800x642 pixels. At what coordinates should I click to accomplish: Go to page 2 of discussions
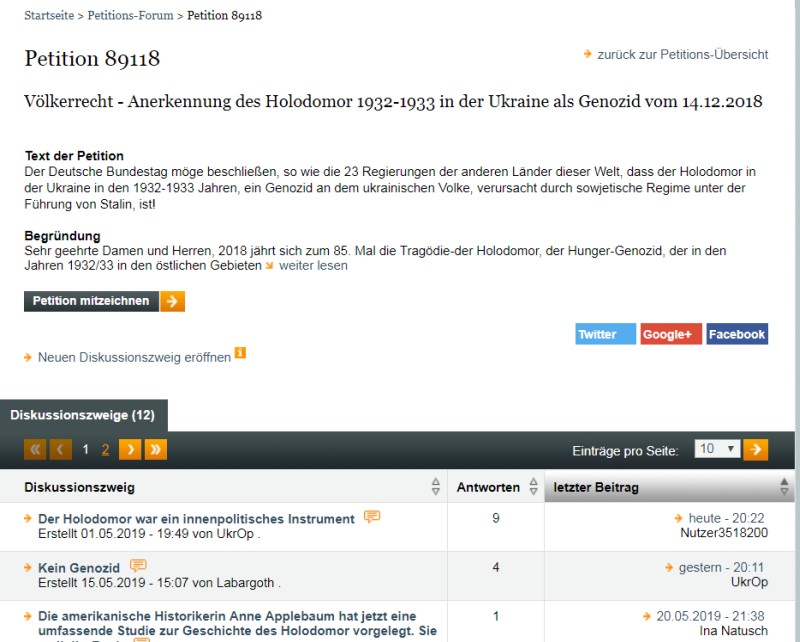point(106,449)
